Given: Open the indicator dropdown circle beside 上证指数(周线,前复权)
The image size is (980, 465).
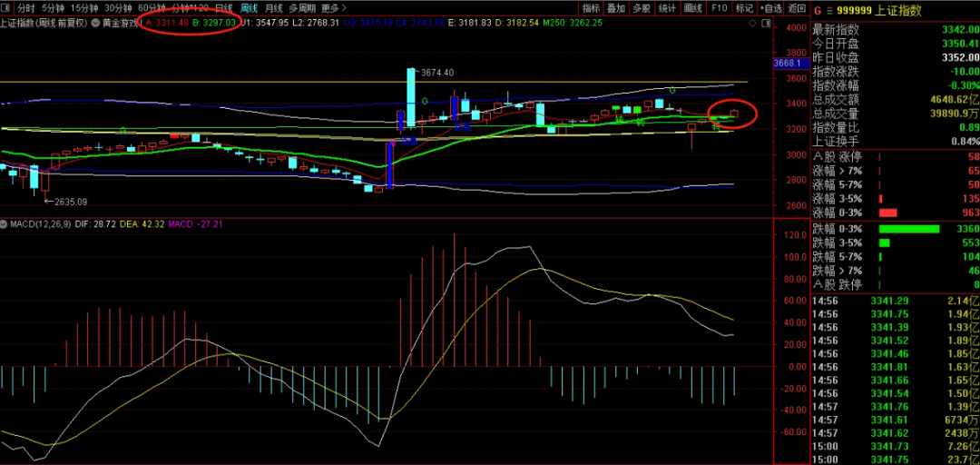Looking at the screenshot, I should [95, 23].
